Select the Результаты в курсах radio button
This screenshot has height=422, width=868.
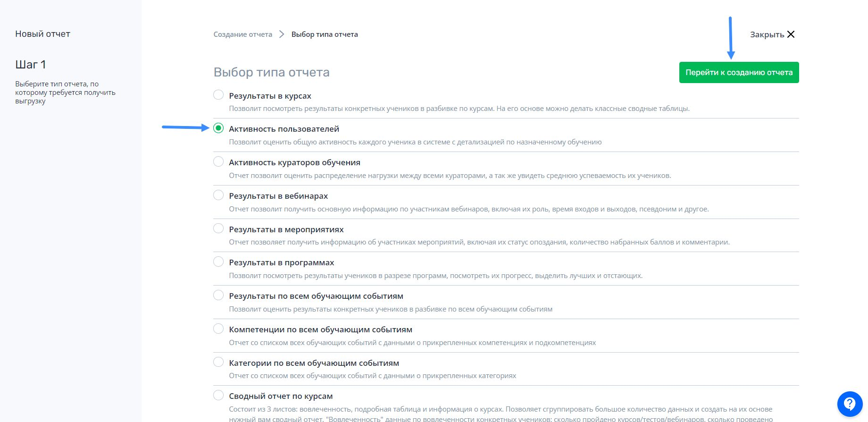[x=218, y=94]
